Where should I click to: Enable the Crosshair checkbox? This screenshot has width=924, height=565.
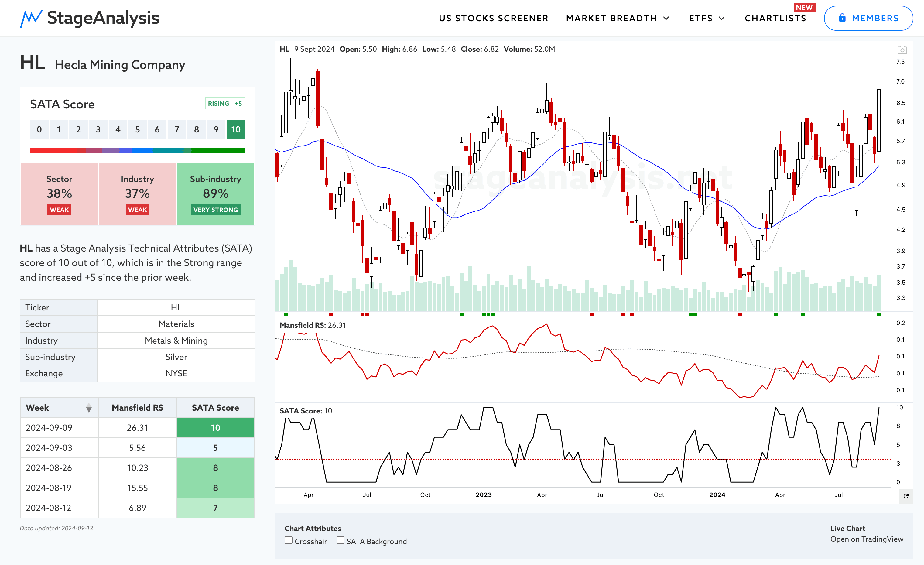pos(288,540)
